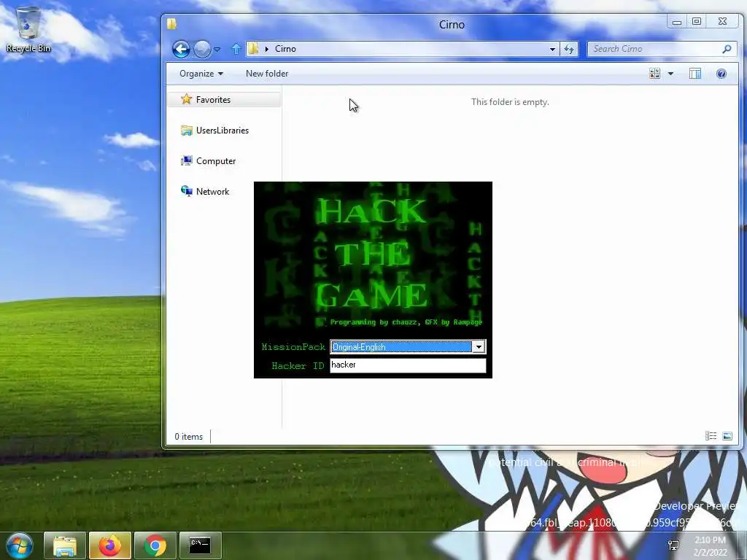Viewport: 747px width, 560px height.
Task: Click the Explorer forward arrow button
Action: (x=203, y=49)
